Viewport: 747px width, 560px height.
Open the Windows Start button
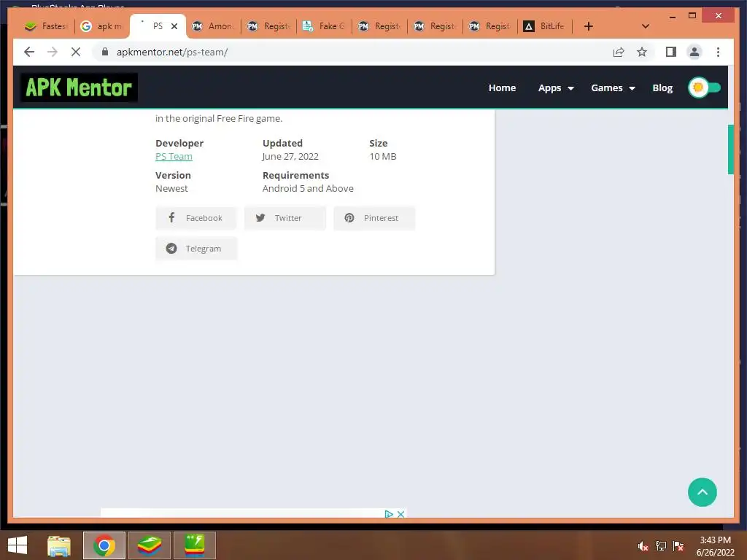tap(18, 545)
